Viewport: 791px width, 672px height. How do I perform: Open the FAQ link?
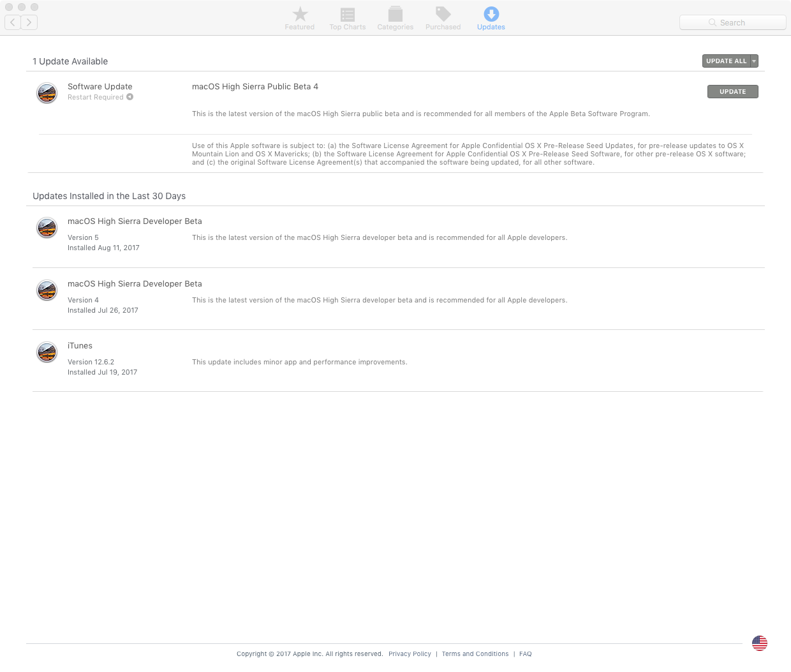(x=525, y=653)
